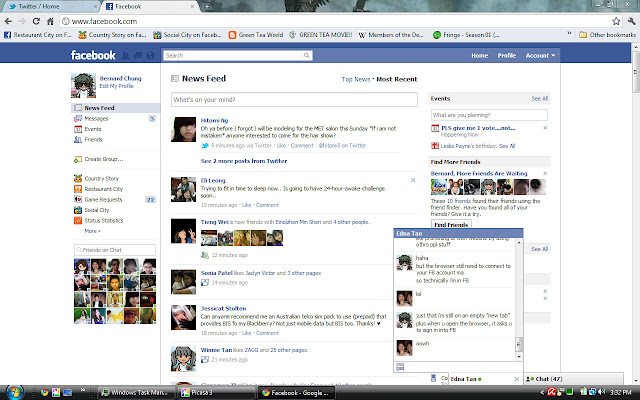Comment on Jessicat Stolten's post

click(x=267, y=333)
